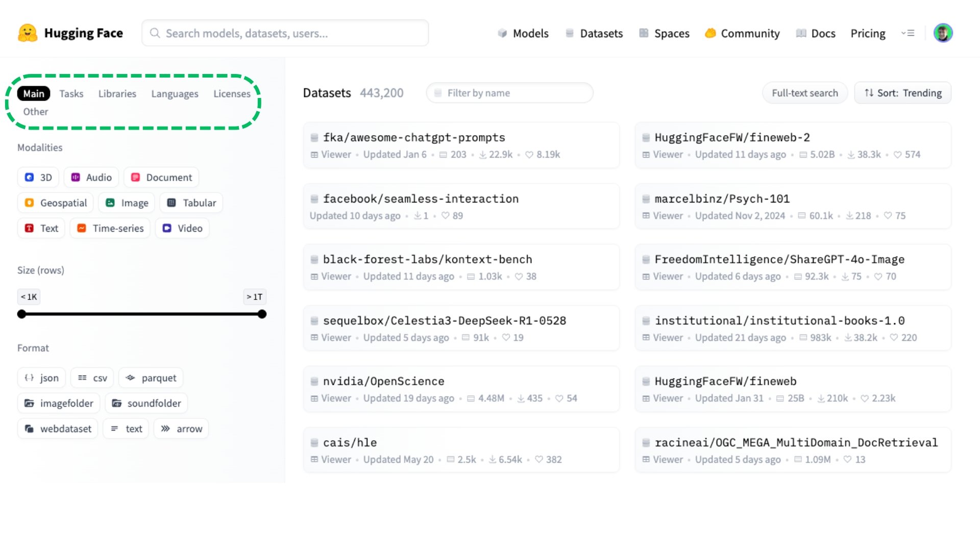Focus the Filter by name field
The height and width of the screenshot is (551, 980).
510,93
